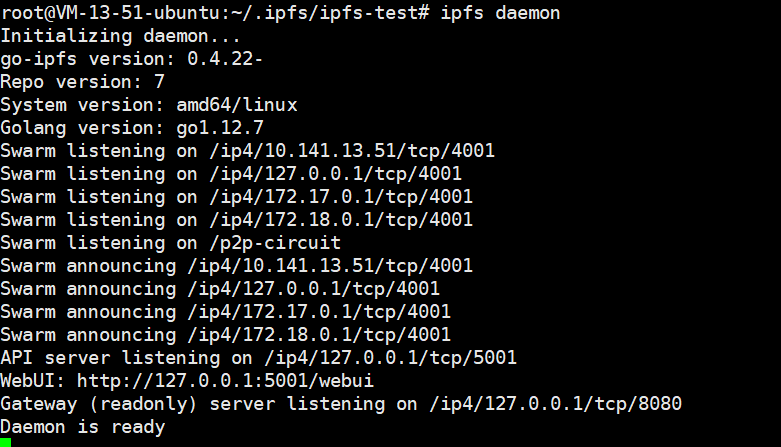The image size is (781, 447).
Task: Click the green terminal cursor block
Action: (x=5, y=443)
